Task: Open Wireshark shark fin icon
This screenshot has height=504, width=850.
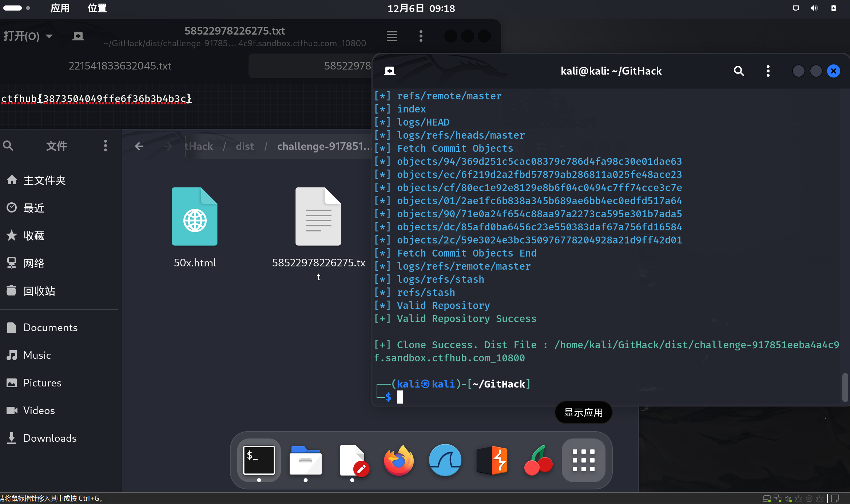Action: pyautogui.click(x=445, y=460)
